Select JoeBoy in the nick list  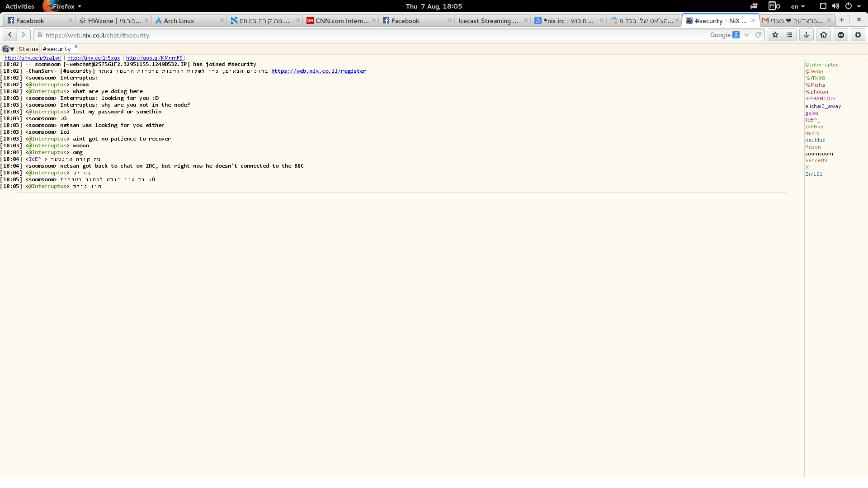(x=814, y=127)
